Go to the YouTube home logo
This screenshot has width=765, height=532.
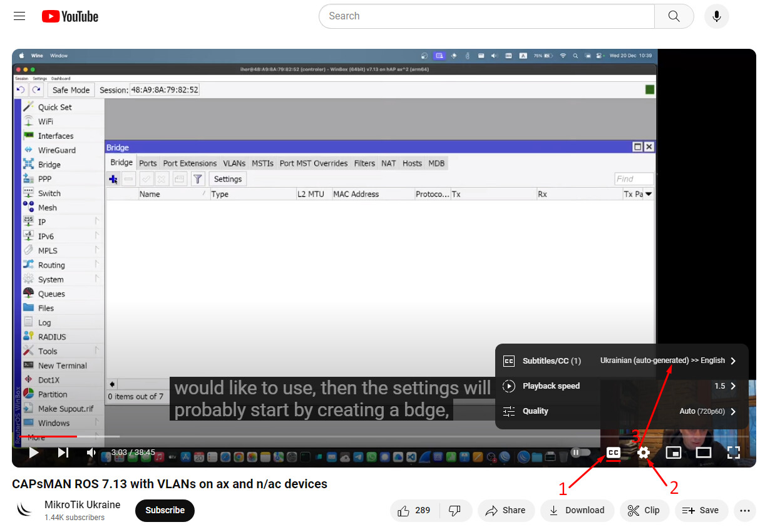(70, 16)
